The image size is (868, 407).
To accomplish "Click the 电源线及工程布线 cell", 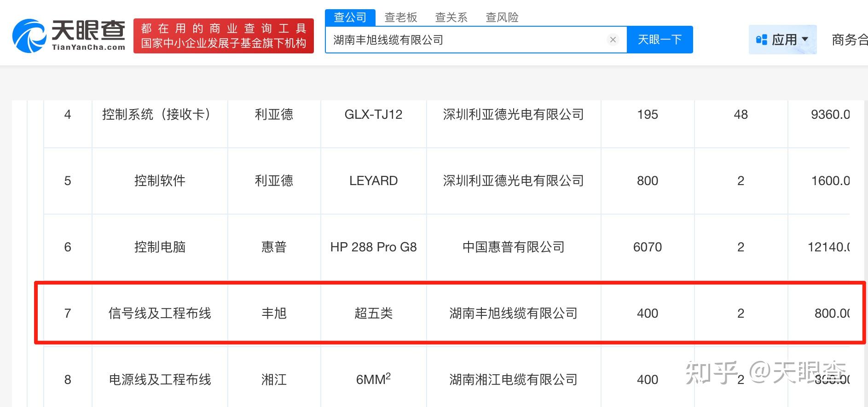I will (x=160, y=380).
